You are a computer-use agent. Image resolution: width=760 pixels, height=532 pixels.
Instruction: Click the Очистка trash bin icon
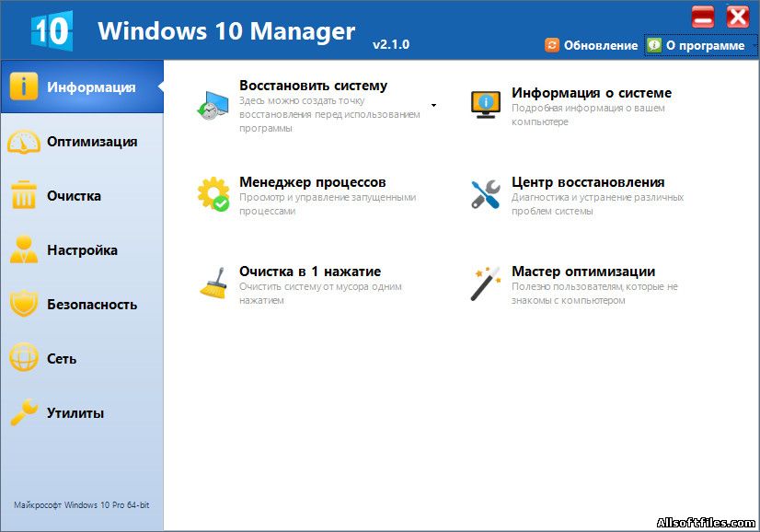pos(24,195)
